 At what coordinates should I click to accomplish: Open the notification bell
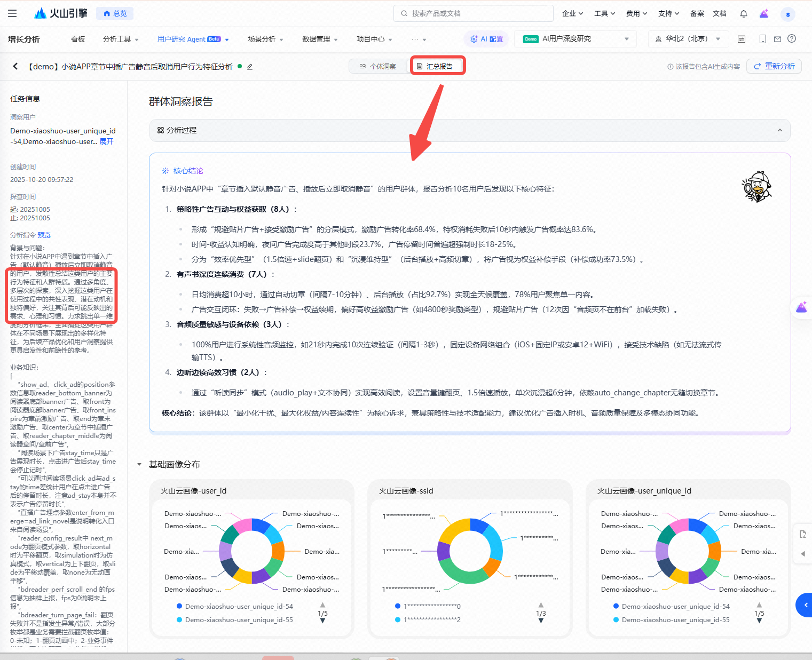click(x=744, y=13)
